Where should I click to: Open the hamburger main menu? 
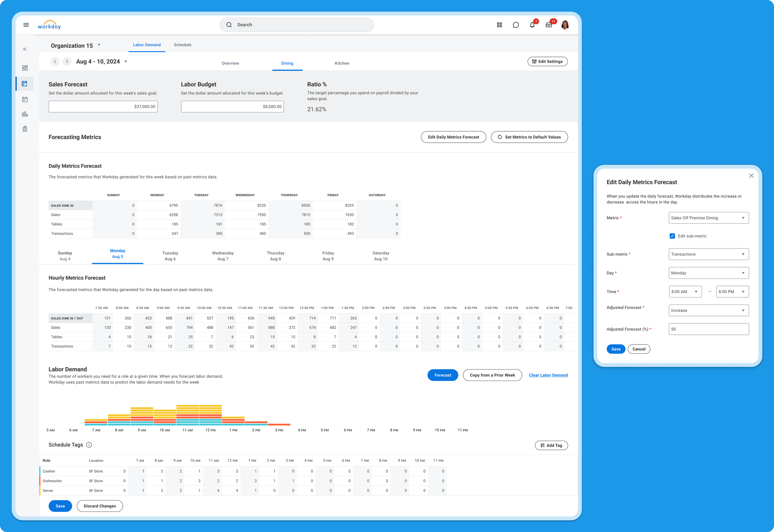click(26, 25)
